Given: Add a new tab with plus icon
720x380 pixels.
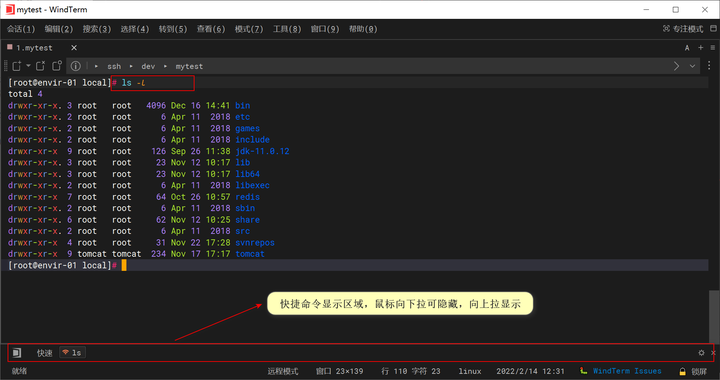Looking at the screenshot, I should pos(701,48).
